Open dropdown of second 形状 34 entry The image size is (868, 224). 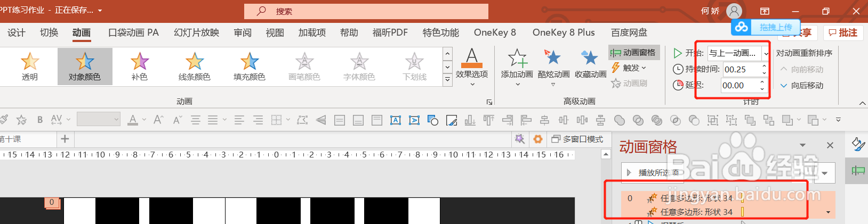pyautogui.click(x=828, y=212)
